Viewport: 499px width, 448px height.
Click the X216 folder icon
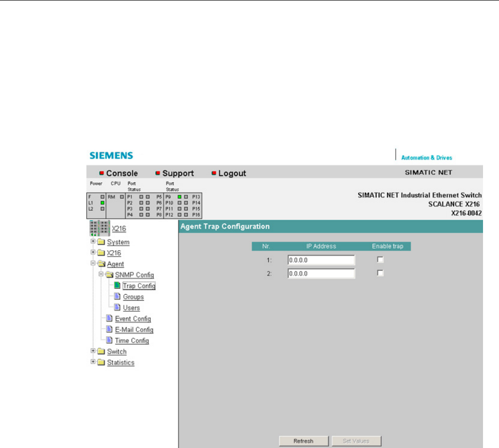pos(101,253)
